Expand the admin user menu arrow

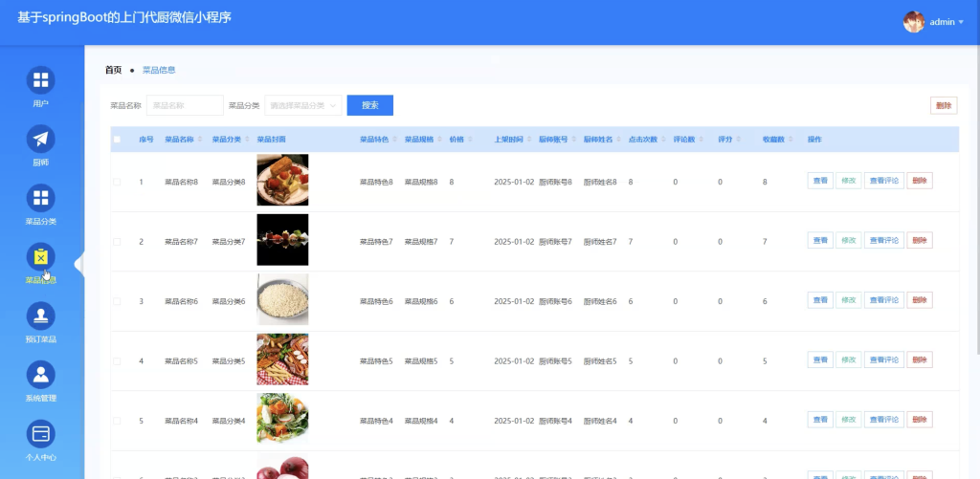pos(961,23)
